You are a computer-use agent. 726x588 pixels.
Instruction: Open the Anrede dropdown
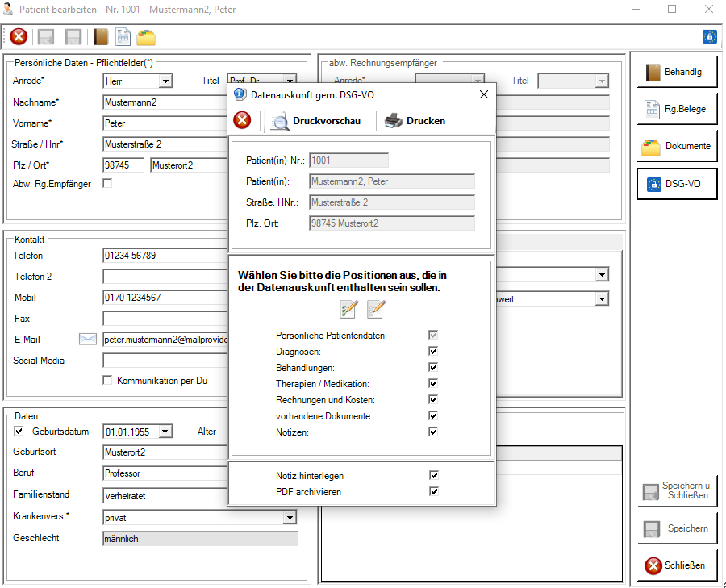165,81
